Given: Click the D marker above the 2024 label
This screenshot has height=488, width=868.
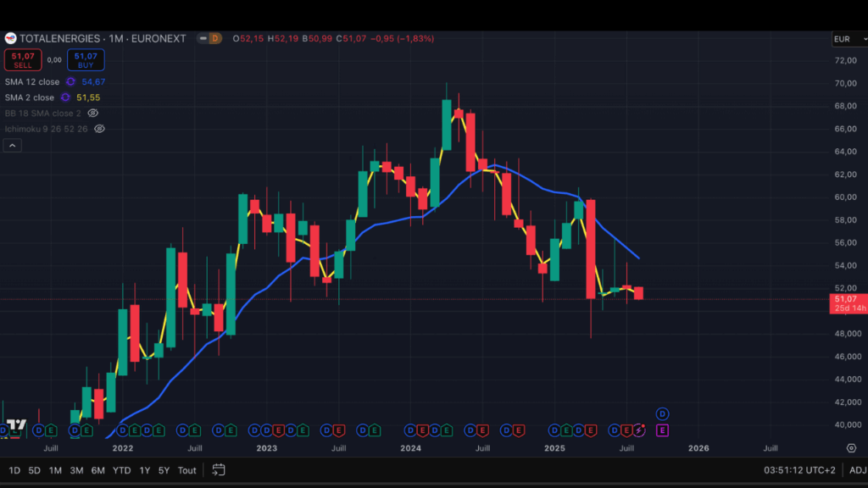Looking at the screenshot, I should click(409, 430).
